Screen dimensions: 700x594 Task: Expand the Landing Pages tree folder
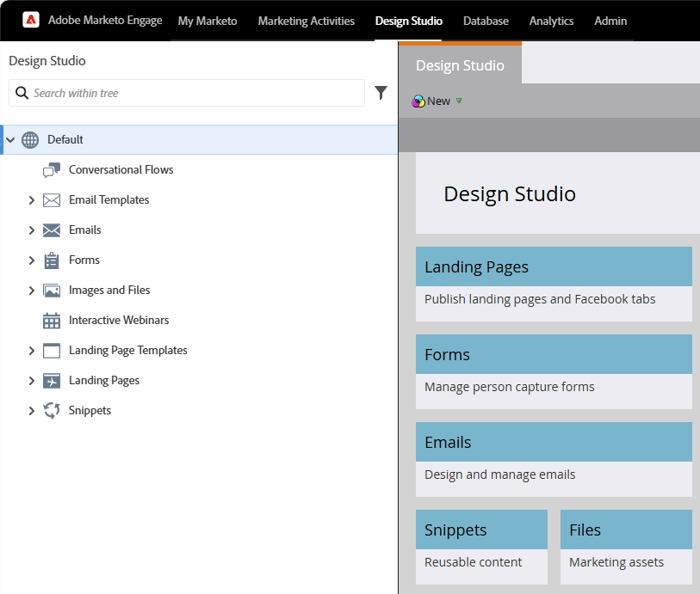[31, 381]
